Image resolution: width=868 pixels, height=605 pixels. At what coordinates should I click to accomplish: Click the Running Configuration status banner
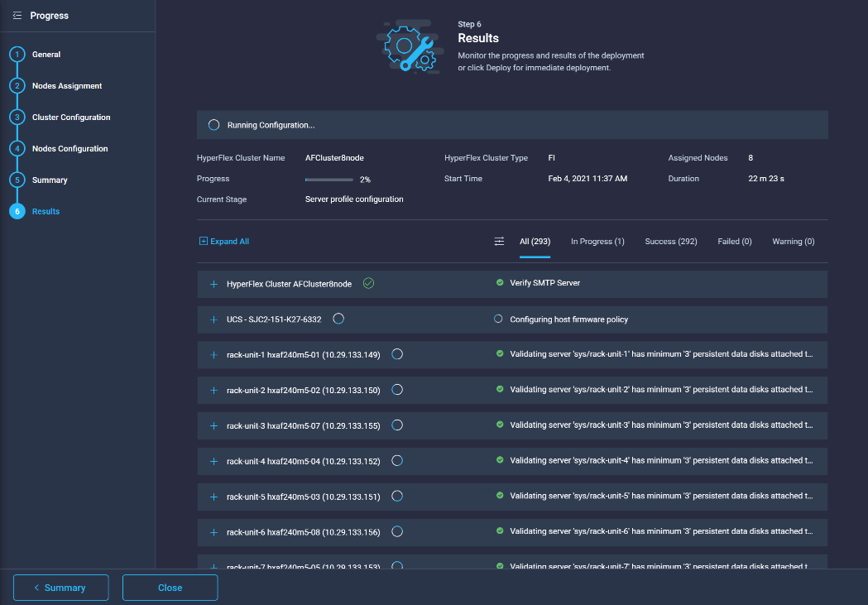point(512,124)
